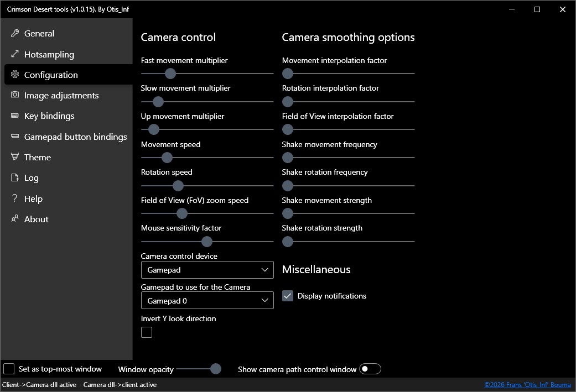576x392 pixels.
Task: Click the 'Miscellaneous' heading
Action: click(316, 269)
